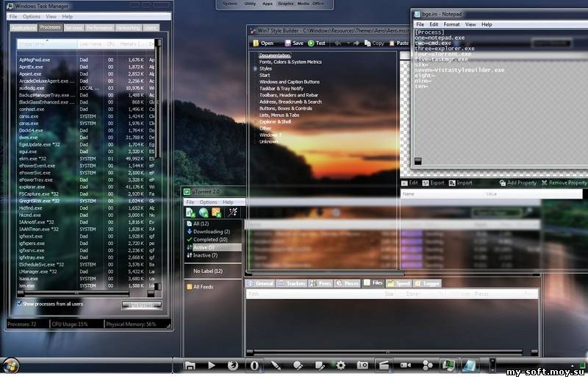The image size is (588, 379).
Task: Click Import in Style Builder properties bar
Action: [461, 183]
